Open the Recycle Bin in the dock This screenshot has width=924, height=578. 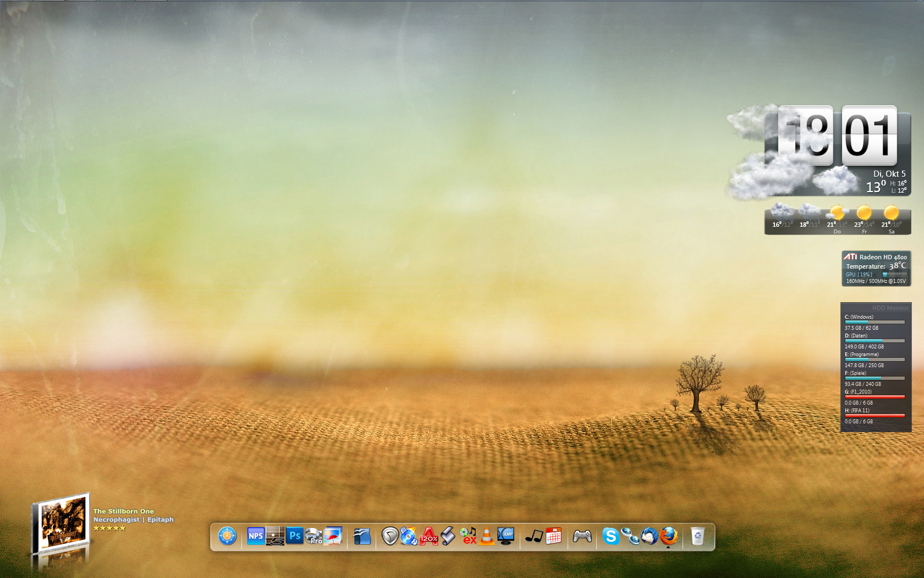[697, 536]
